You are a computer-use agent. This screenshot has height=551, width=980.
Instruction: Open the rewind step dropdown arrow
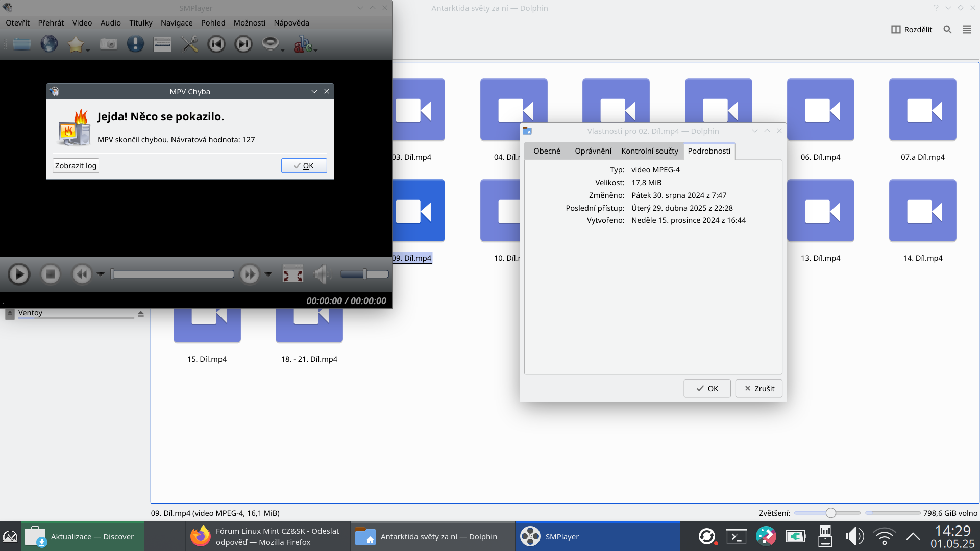101,274
